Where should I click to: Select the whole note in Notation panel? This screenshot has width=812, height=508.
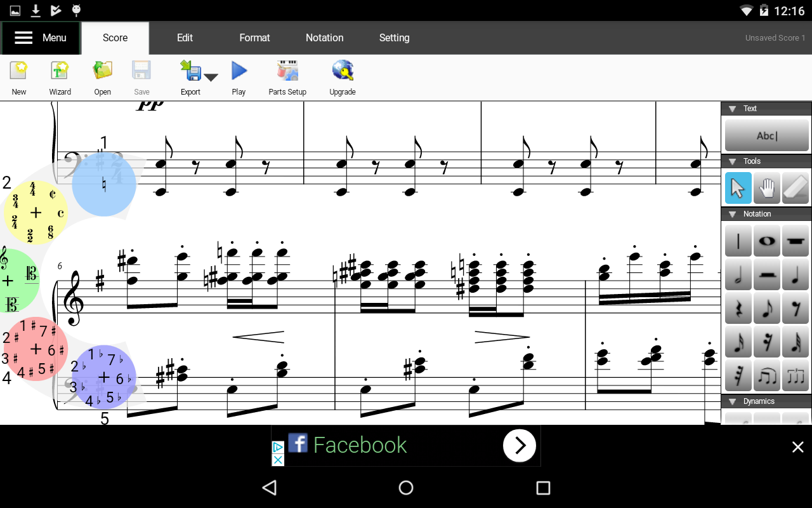pyautogui.click(x=766, y=241)
